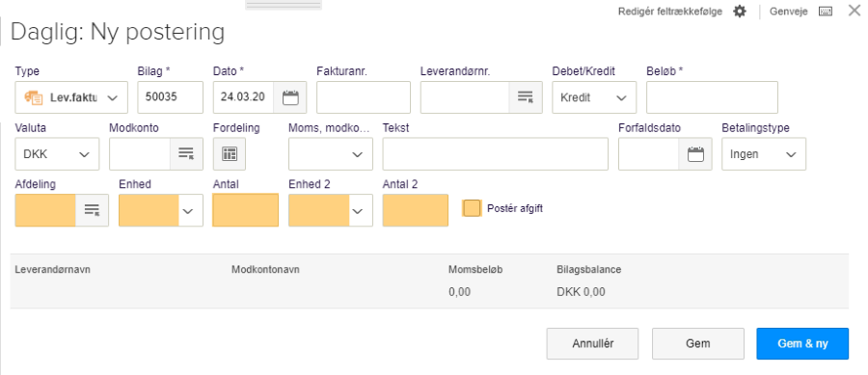
Task: Click the Gem & ny button
Action: pos(802,343)
